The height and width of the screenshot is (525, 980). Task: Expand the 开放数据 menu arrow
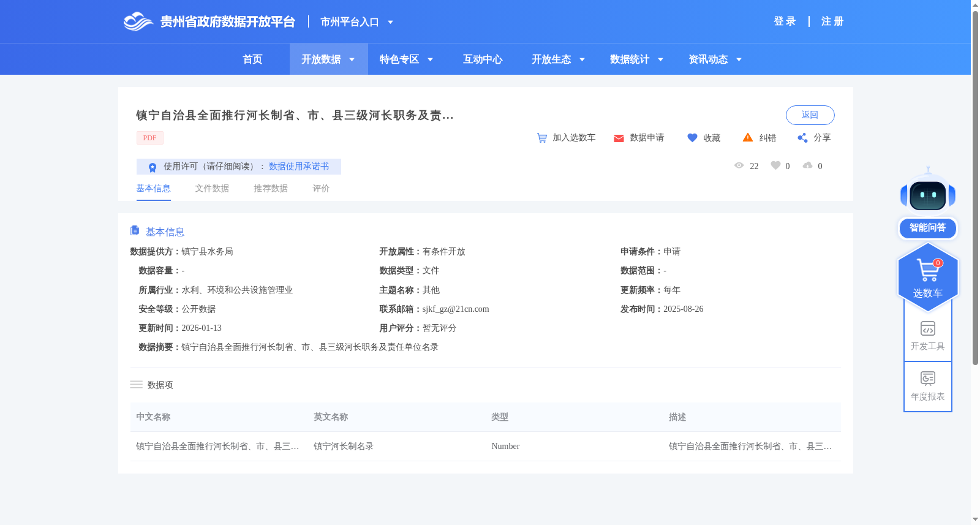[x=352, y=59]
